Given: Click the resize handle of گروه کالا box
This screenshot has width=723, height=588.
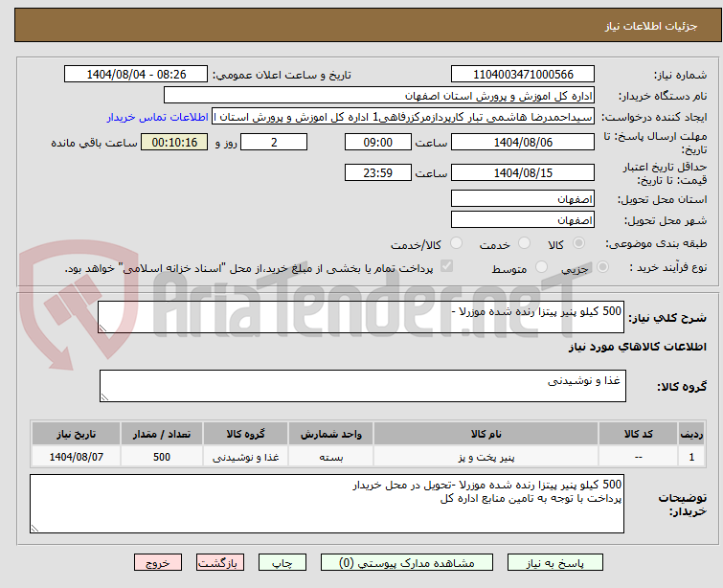Looking at the screenshot, I should 104,397.
